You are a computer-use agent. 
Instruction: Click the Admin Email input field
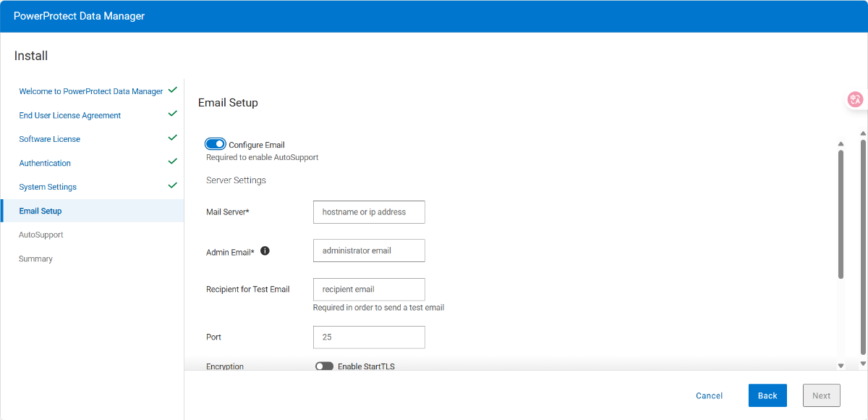pyautogui.click(x=369, y=251)
